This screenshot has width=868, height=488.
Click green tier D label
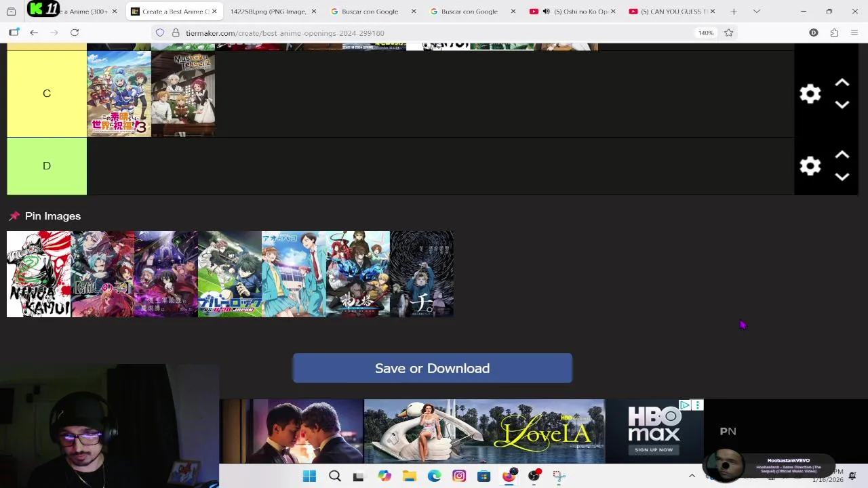pos(47,166)
